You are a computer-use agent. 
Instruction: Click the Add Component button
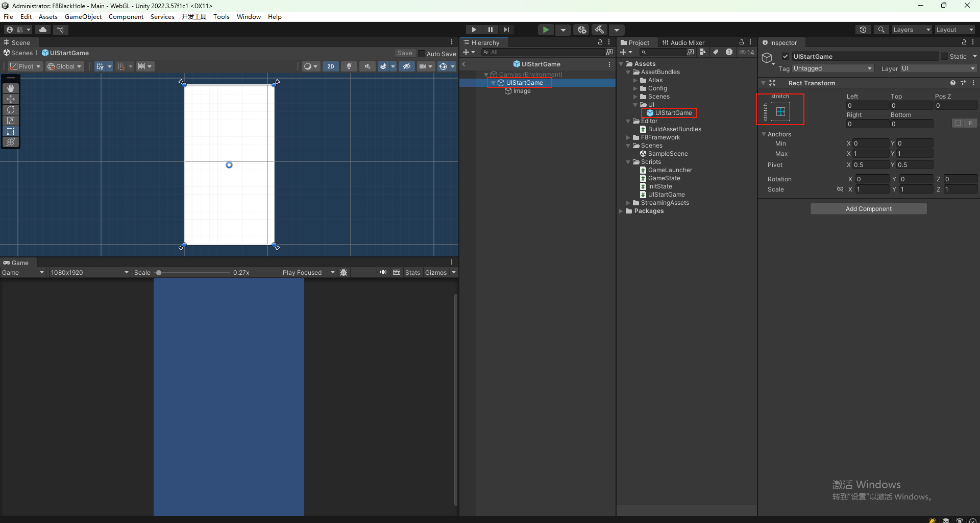(x=868, y=209)
